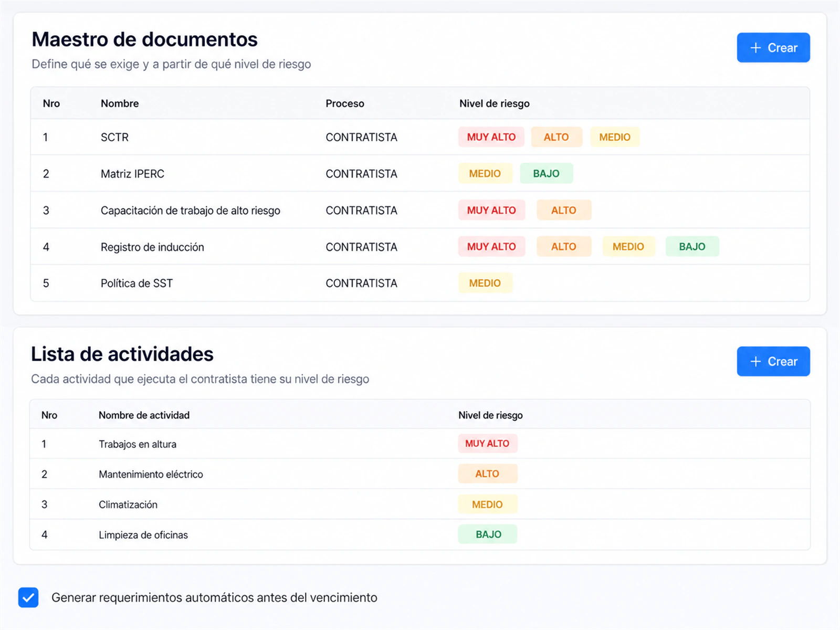Click CONTRATISTA cell in Matriz IPERC row
The height and width of the screenshot is (630, 840).
point(361,174)
